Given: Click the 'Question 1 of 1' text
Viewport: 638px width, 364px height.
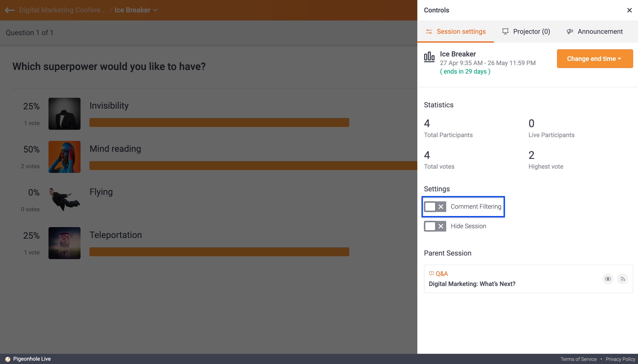Looking at the screenshot, I should (x=30, y=32).
